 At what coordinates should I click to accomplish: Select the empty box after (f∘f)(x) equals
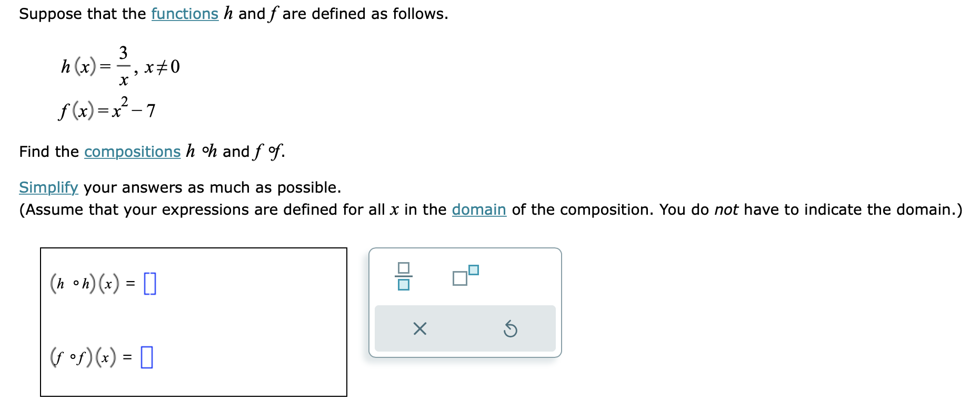(x=146, y=357)
